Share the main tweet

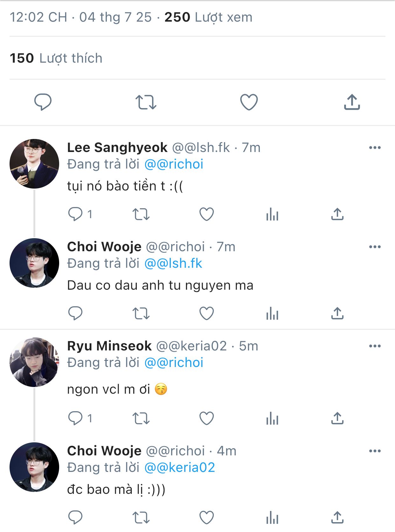[352, 102]
